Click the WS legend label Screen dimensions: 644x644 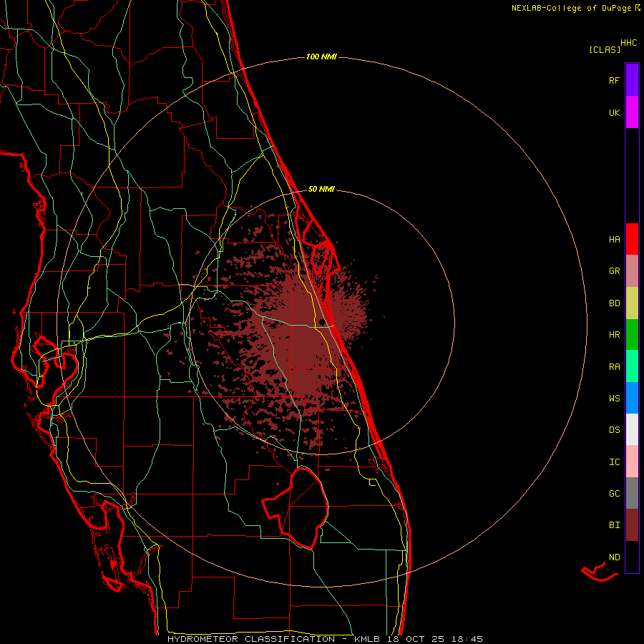[x=614, y=399]
